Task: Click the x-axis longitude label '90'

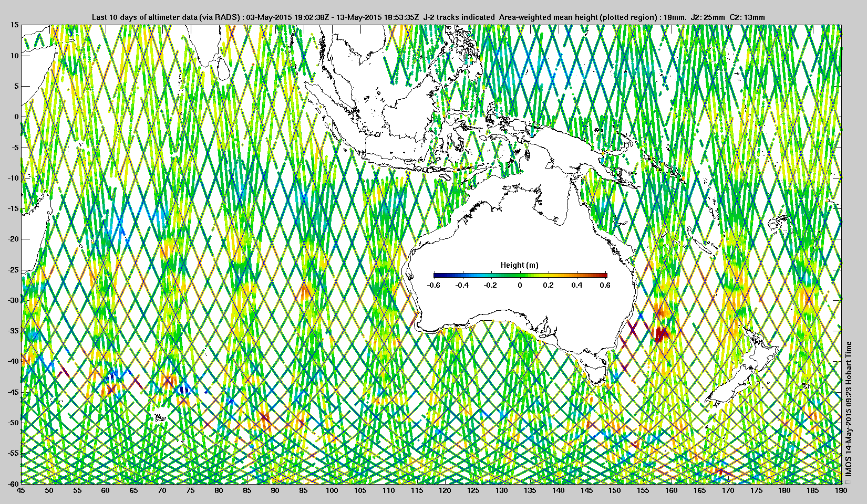Action: [275, 490]
